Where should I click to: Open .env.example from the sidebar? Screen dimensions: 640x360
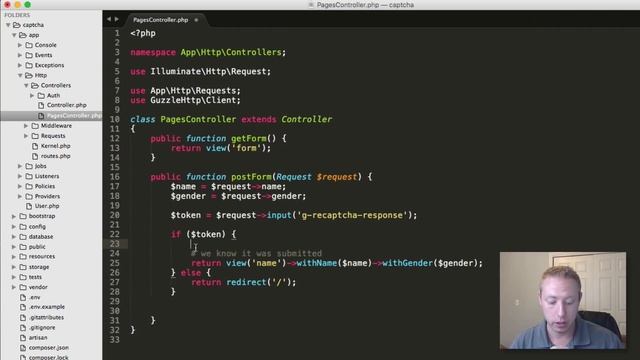click(x=47, y=307)
